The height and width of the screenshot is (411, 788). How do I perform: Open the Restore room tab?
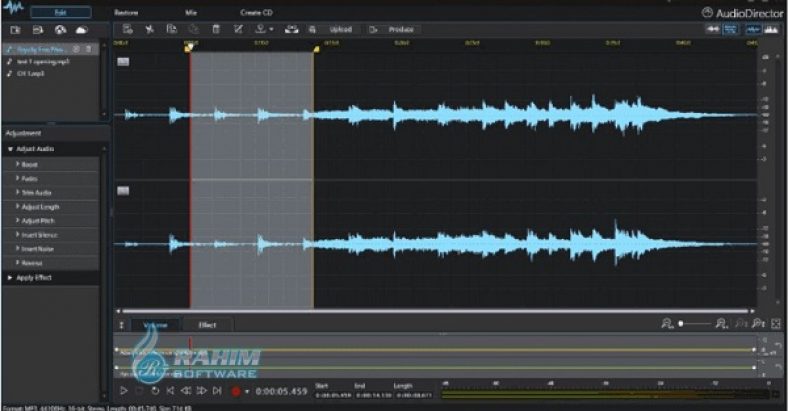[126, 13]
